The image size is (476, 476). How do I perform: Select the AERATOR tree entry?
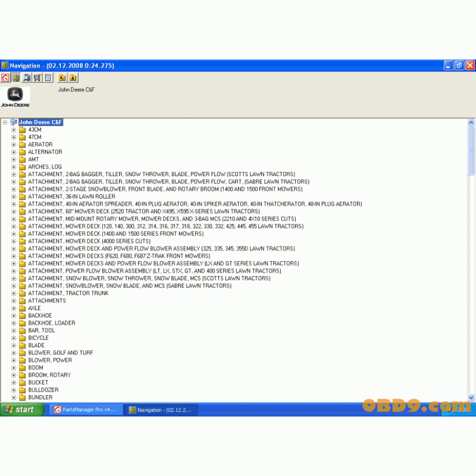tap(40, 145)
